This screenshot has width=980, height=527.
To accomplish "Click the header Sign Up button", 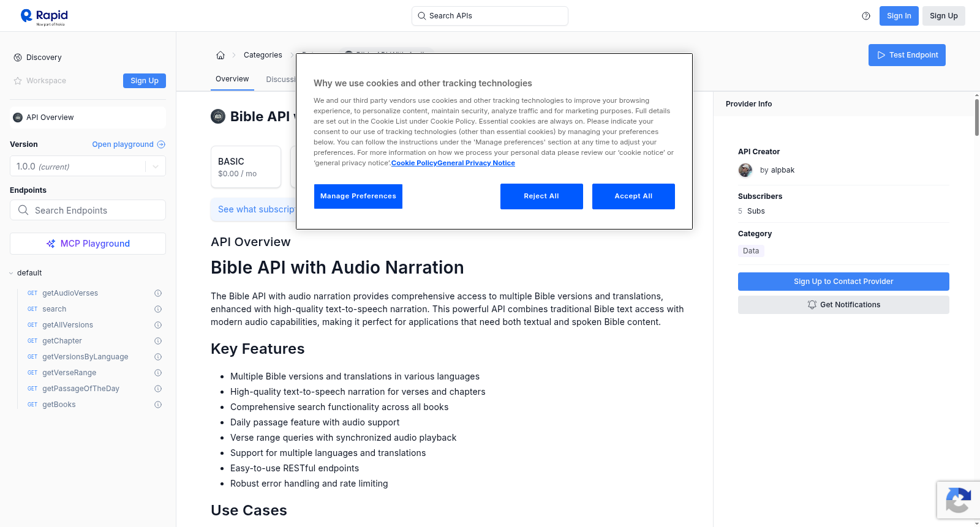I will click(x=944, y=16).
